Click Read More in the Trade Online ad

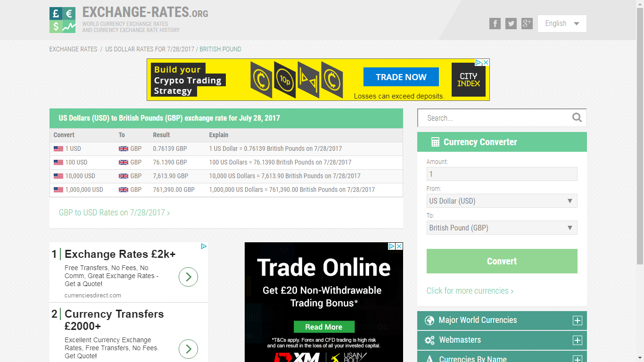(324, 327)
